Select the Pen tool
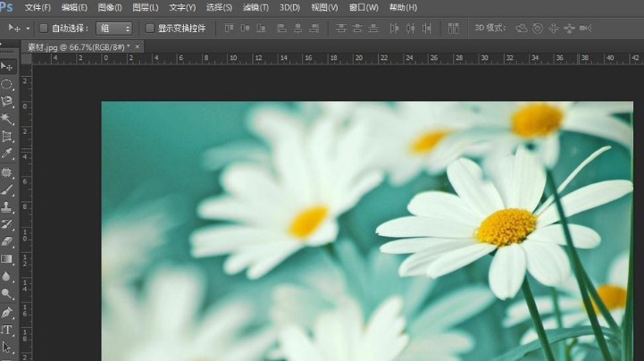 [x=7, y=313]
